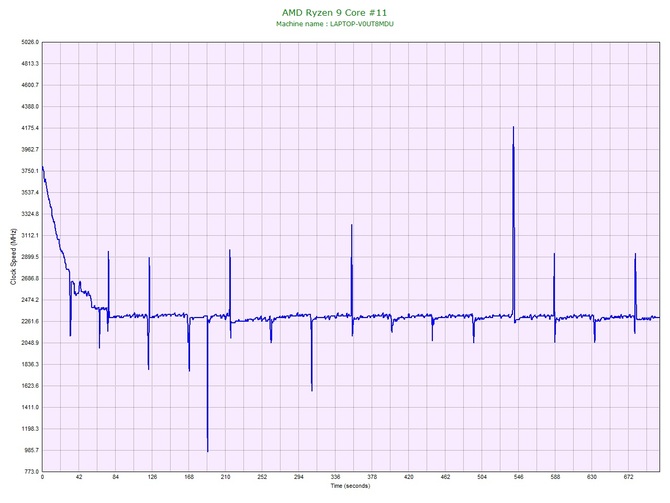Select the 3112.1 y-axis label

pos(30,235)
